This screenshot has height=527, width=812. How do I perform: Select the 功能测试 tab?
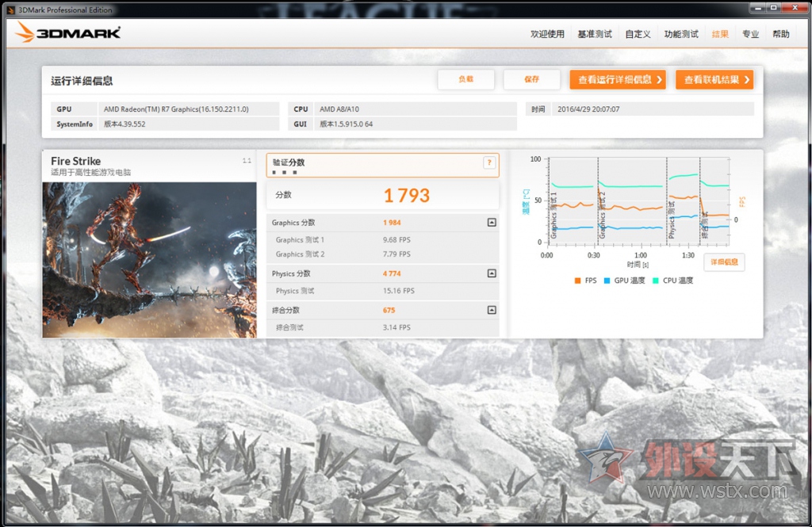(x=681, y=34)
